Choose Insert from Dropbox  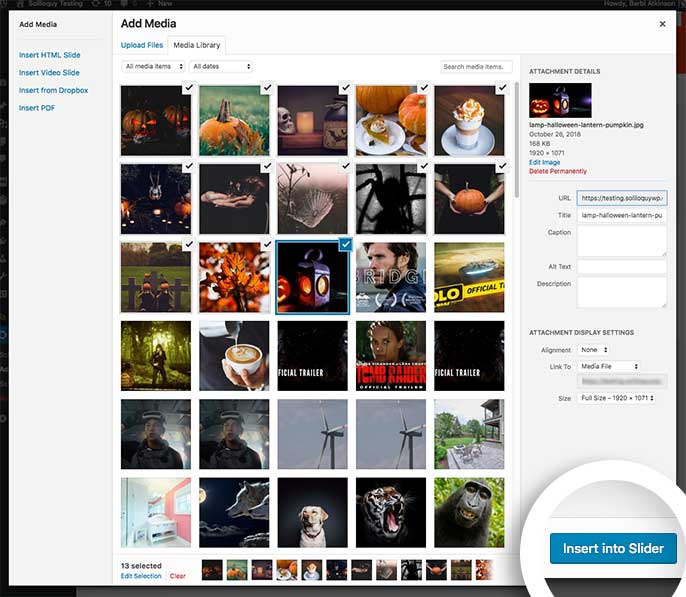pos(53,90)
